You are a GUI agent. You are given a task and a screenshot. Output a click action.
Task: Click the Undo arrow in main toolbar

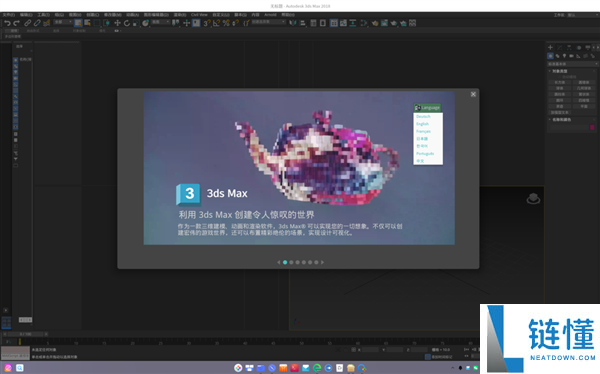pos(7,23)
